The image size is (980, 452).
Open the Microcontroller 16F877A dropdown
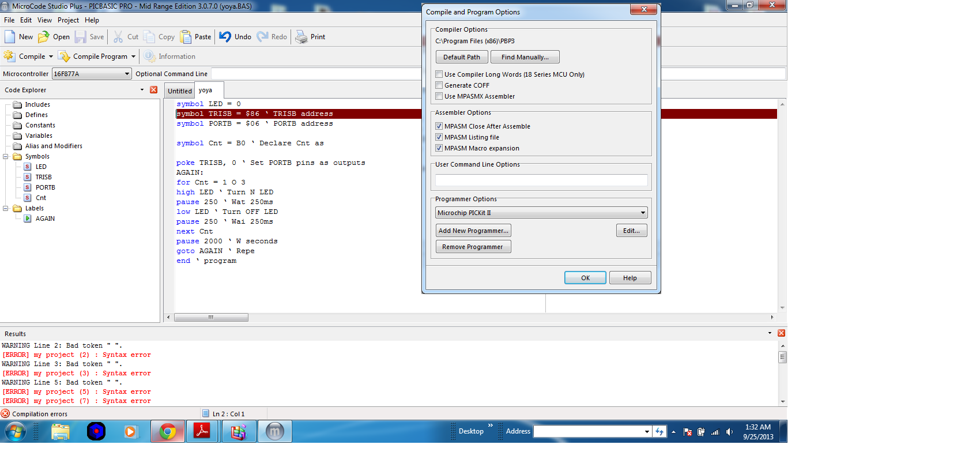pos(127,74)
